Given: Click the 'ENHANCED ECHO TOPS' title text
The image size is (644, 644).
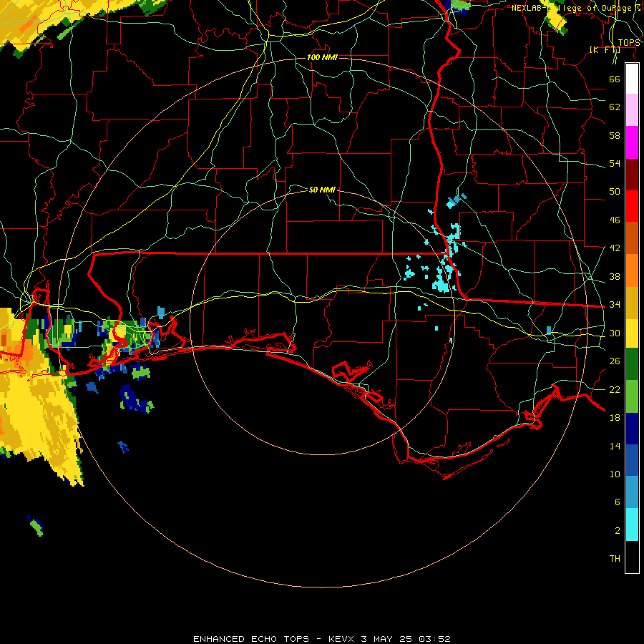Looking at the screenshot, I should (251, 639).
